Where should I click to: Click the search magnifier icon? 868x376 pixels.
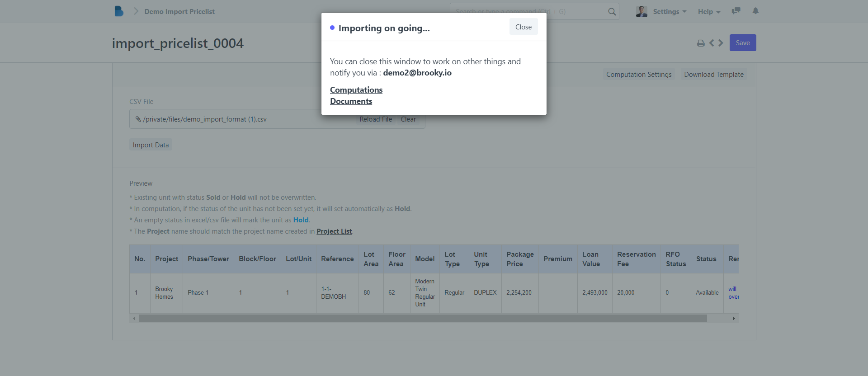(x=612, y=12)
